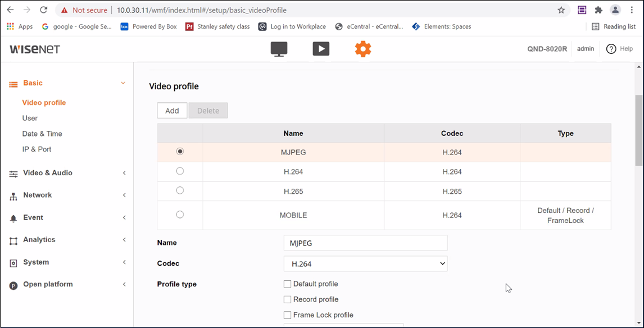644x328 pixels.
Task: Open the Chrome profile avatar icon
Action: click(x=615, y=10)
